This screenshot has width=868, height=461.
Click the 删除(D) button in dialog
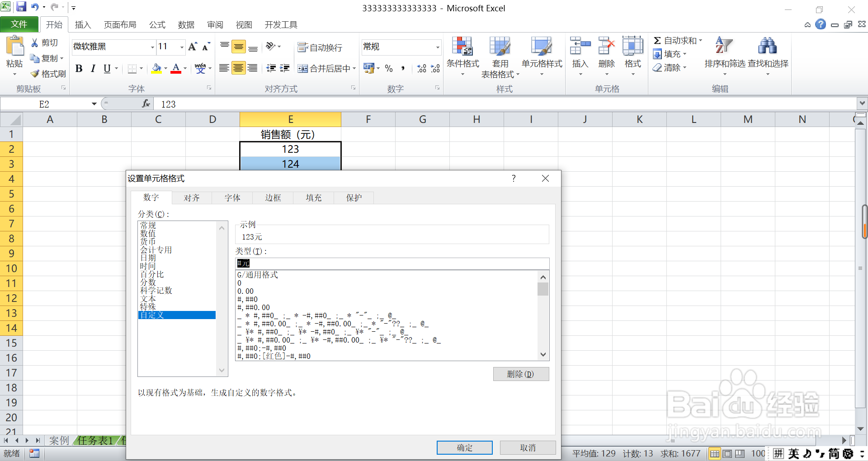[521, 374]
